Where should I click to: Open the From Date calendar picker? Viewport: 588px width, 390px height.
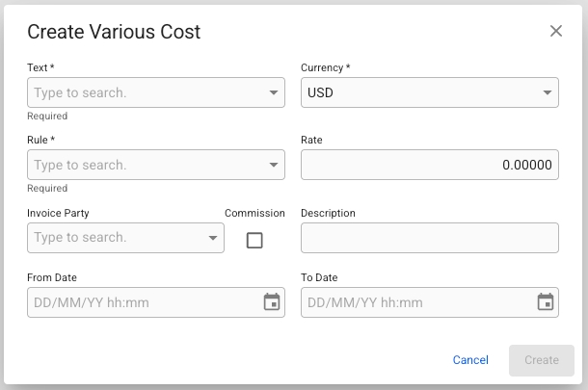pyautogui.click(x=272, y=302)
